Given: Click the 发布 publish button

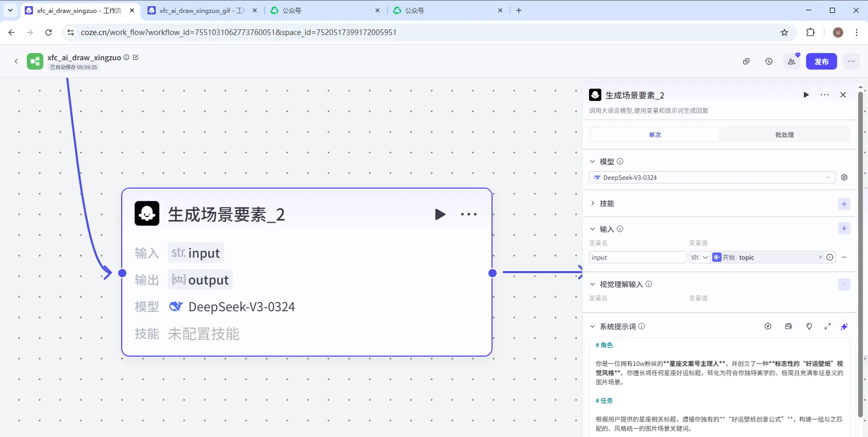Looking at the screenshot, I should tap(821, 61).
